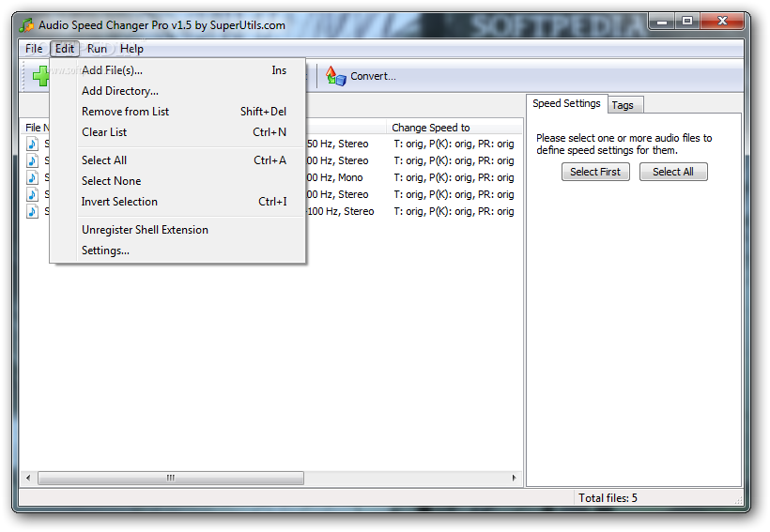The height and width of the screenshot is (532, 770).
Task: Click the Select First button
Action: click(x=595, y=172)
